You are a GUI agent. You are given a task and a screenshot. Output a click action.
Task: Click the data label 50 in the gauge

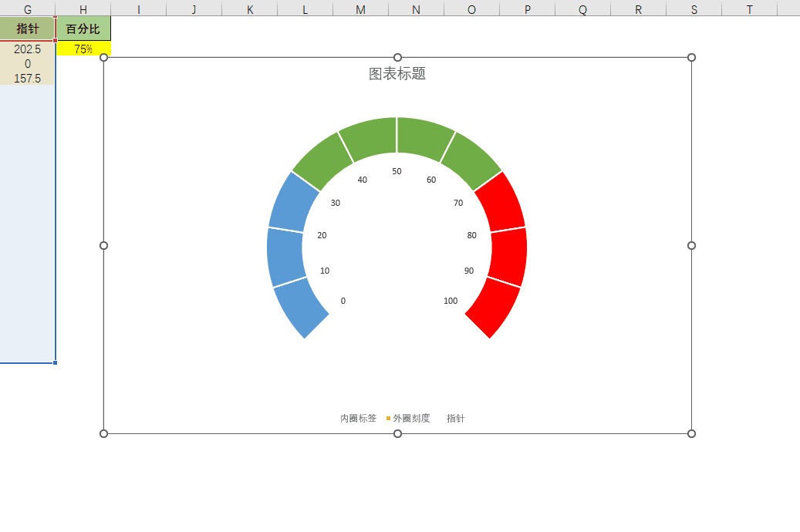397,171
